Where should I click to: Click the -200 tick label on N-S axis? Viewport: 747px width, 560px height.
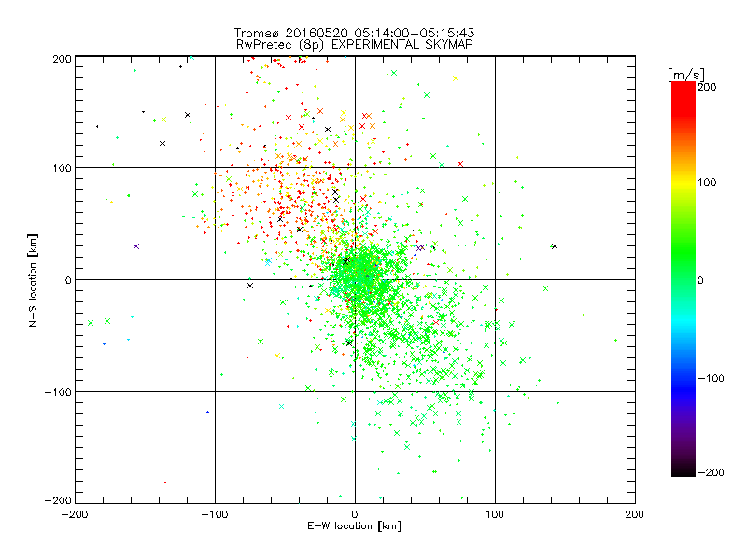[x=58, y=500]
